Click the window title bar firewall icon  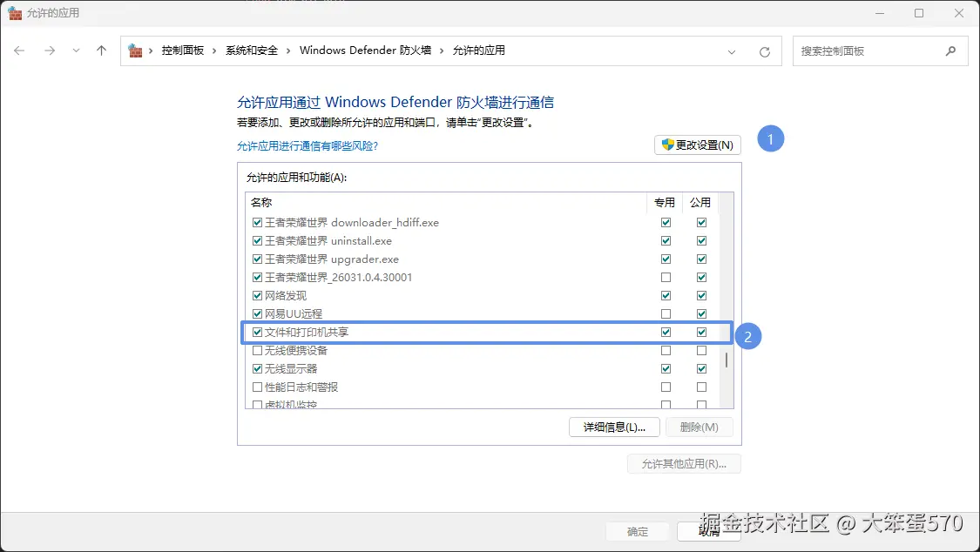[x=15, y=13]
